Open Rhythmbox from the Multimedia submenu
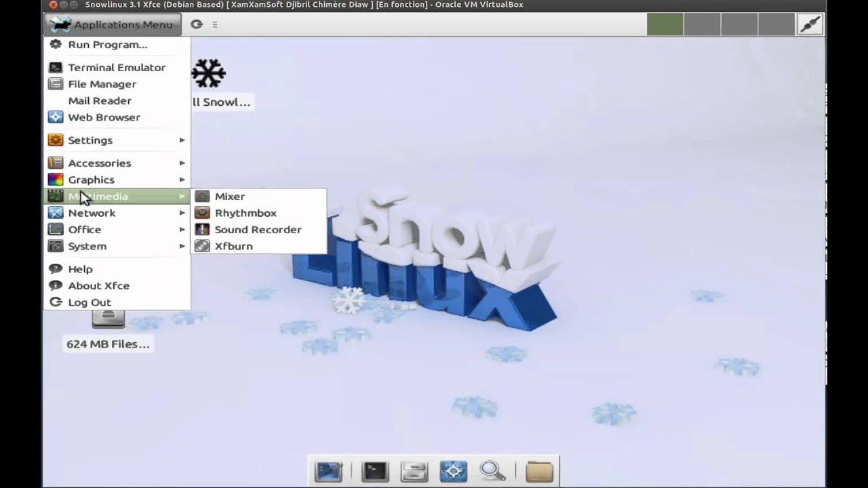This screenshot has height=488, width=868. point(258,213)
